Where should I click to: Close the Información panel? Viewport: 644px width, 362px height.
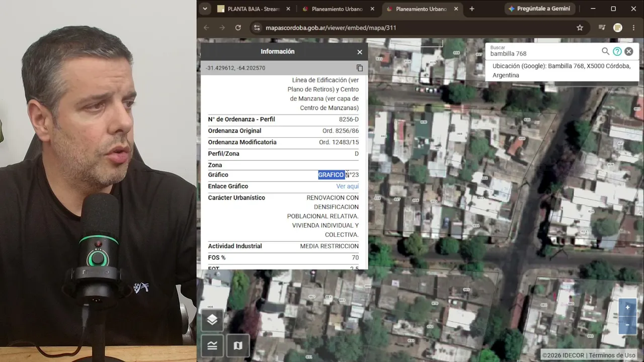pos(360,52)
